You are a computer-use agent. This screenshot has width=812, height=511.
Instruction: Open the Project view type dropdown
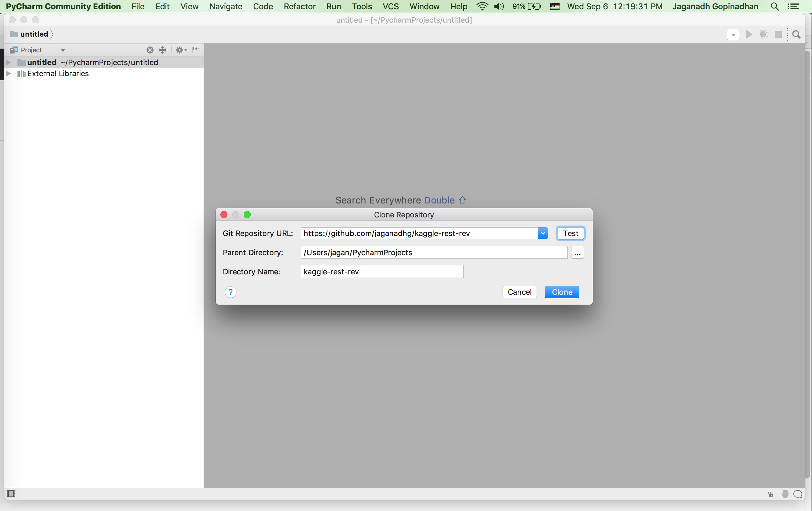point(63,50)
